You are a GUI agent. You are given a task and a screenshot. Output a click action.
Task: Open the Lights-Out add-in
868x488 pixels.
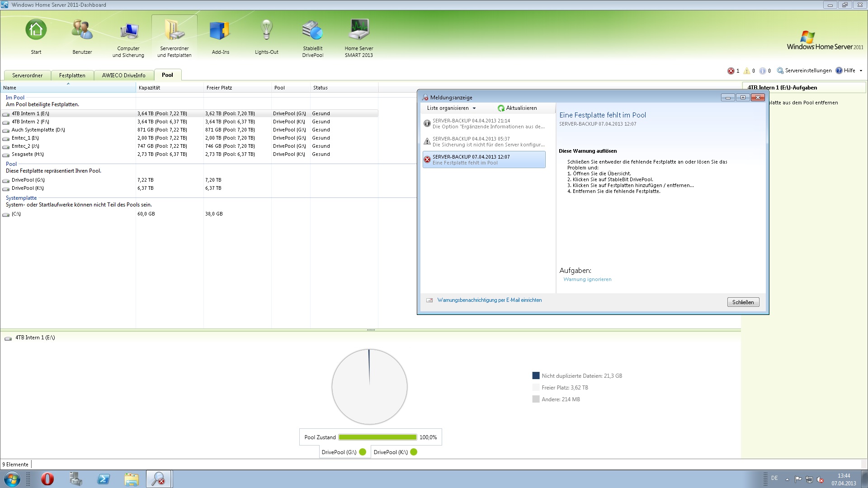(x=267, y=31)
